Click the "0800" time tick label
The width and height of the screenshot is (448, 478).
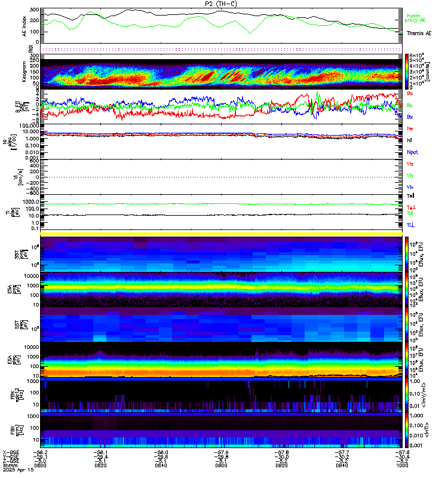(40, 465)
